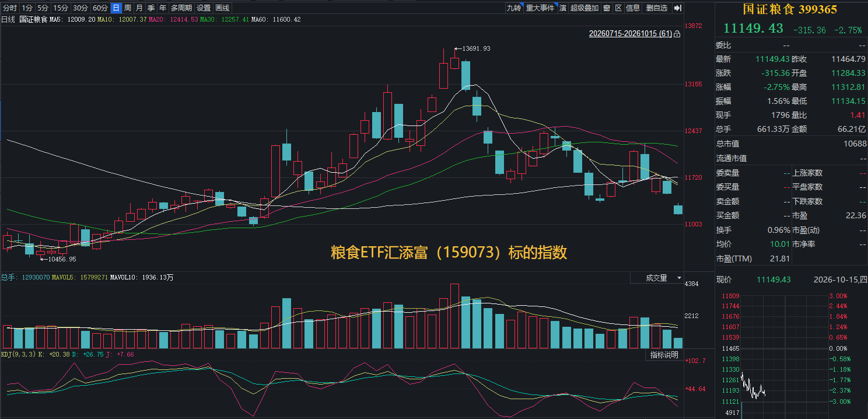Open the 多周期 multi-period view

181,8
